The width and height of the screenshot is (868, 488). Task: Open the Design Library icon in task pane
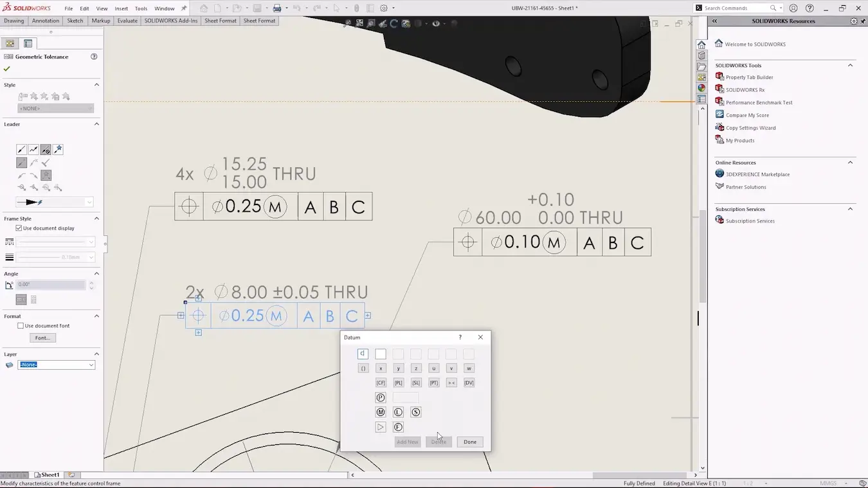click(x=701, y=56)
